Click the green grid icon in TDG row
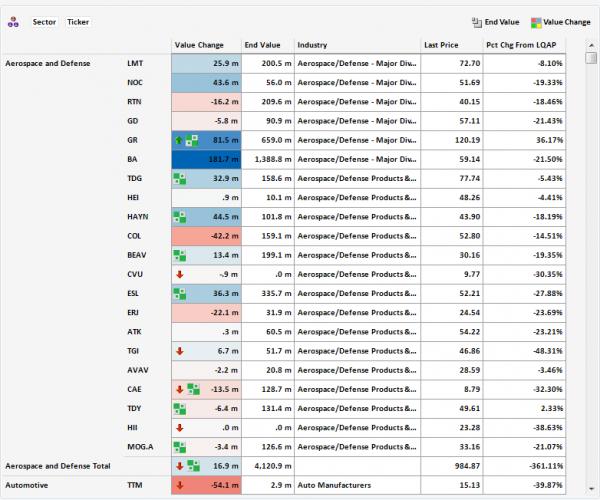 (x=179, y=179)
